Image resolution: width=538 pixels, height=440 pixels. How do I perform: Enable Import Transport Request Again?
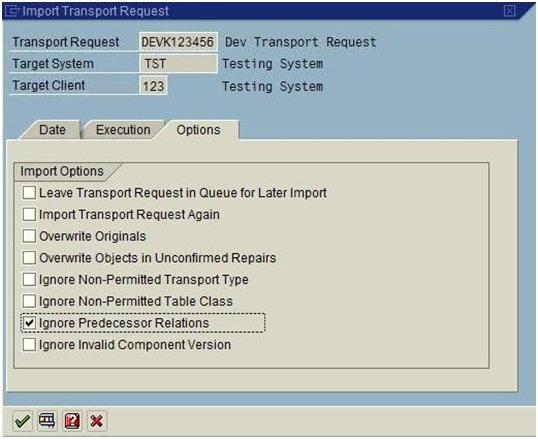pos(29,215)
